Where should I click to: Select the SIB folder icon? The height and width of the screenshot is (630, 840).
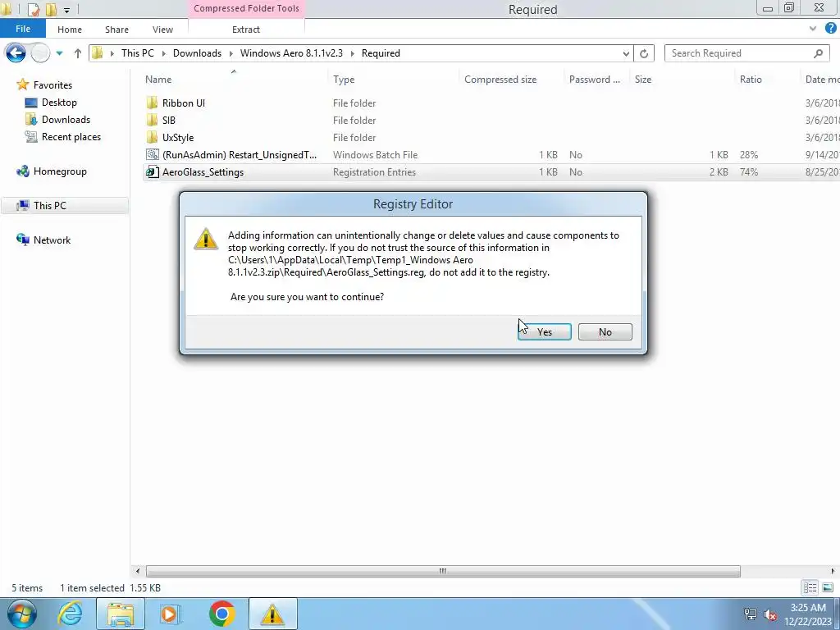152,120
